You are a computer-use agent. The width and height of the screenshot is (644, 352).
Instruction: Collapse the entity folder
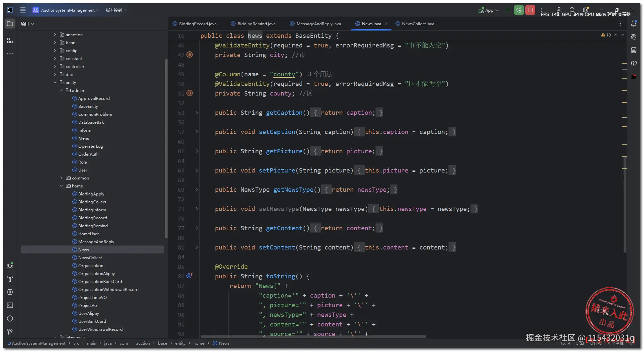pos(55,82)
